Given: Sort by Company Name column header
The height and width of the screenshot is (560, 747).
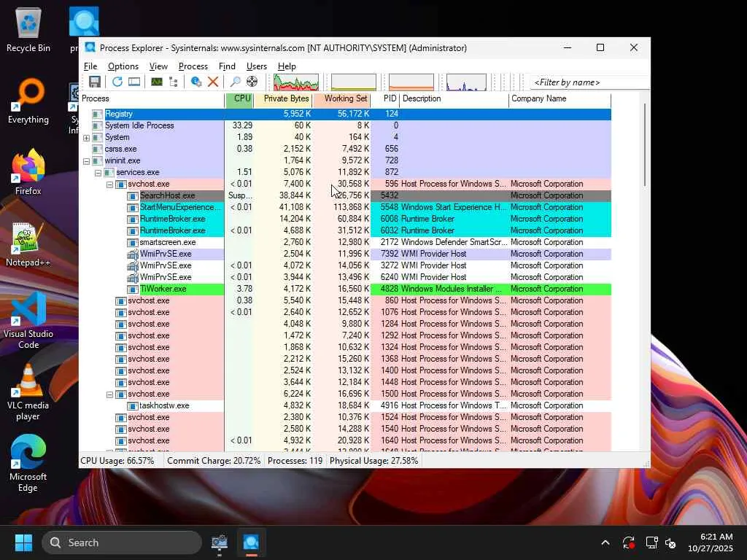Looking at the screenshot, I should [x=560, y=99].
